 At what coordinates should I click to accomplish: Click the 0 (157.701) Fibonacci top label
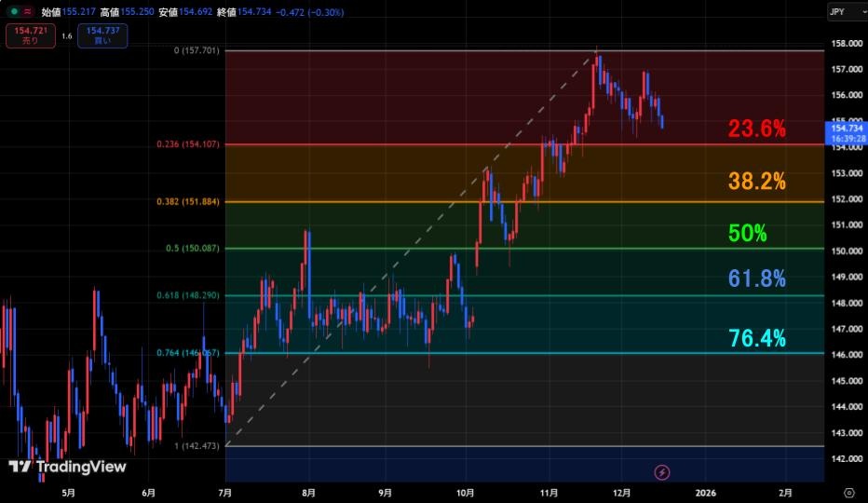tap(197, 50)
